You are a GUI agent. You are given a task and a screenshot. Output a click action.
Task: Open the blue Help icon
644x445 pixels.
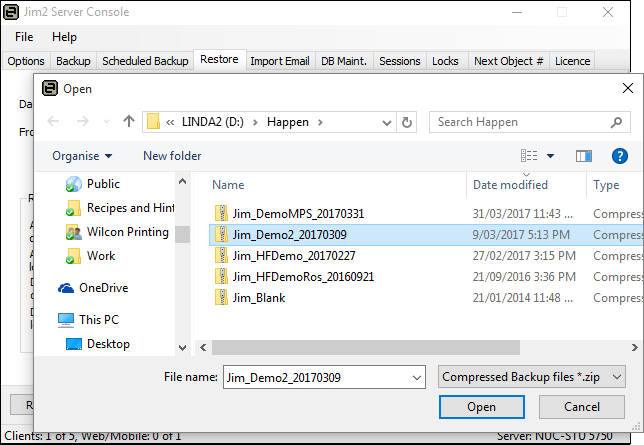[x=619, y=156]
